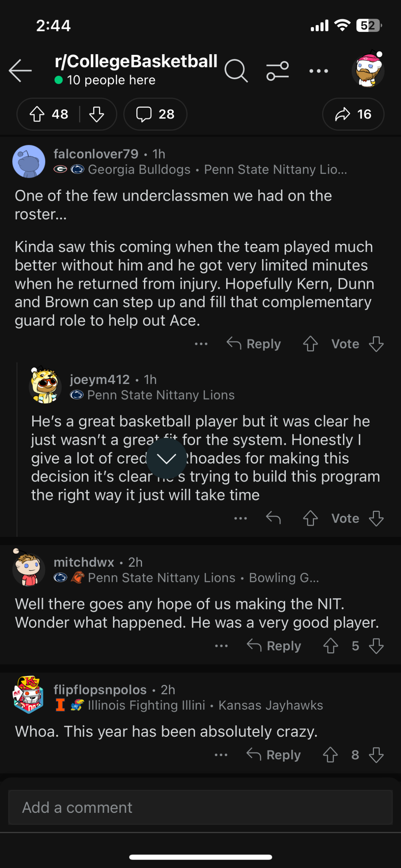
Task: Downvote joeym412's comment
Action: tap(376, 518)
